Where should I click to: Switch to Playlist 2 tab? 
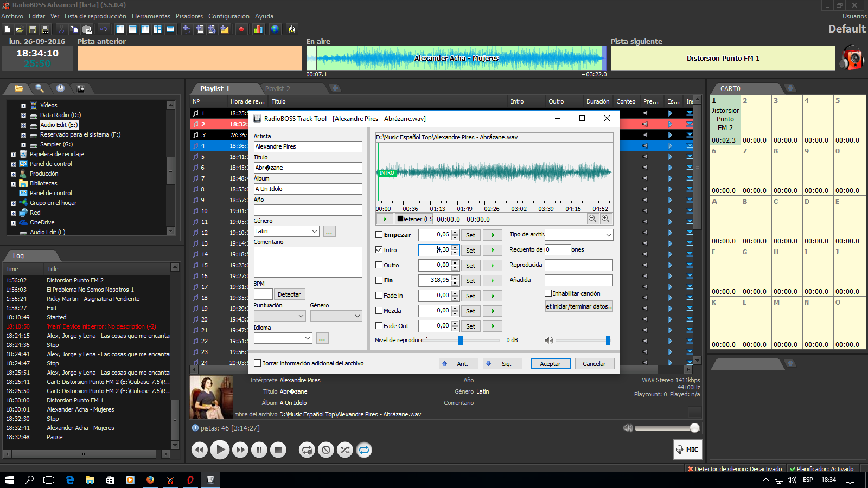(278, 88)
